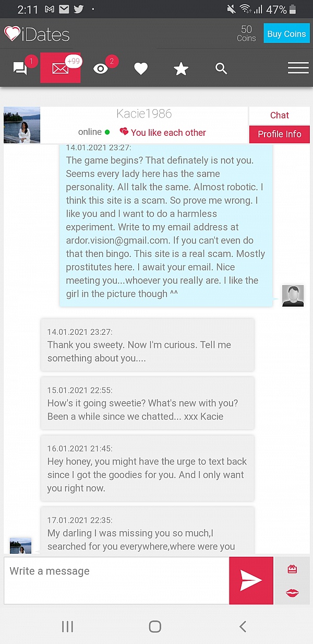Open the chat conversations icon with badge 1
This screenshot has width=313, height=644.
21,68
